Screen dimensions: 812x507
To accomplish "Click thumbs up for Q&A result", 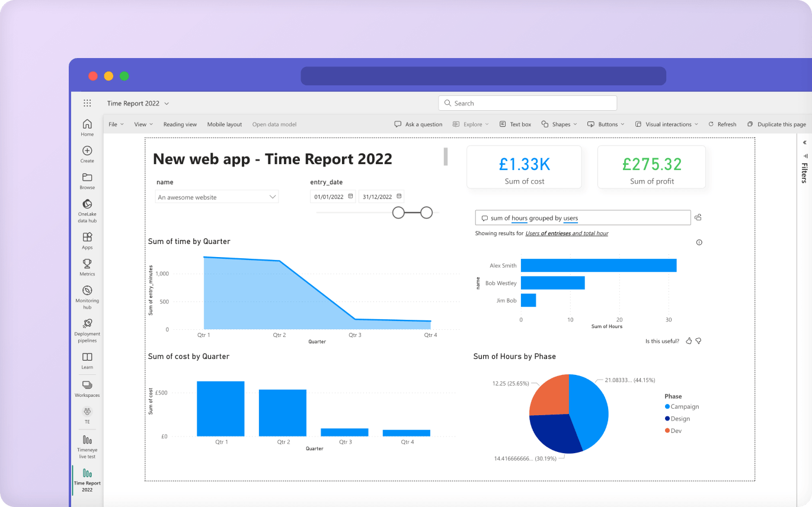I will pyautogui.click(x=689, y=341).
